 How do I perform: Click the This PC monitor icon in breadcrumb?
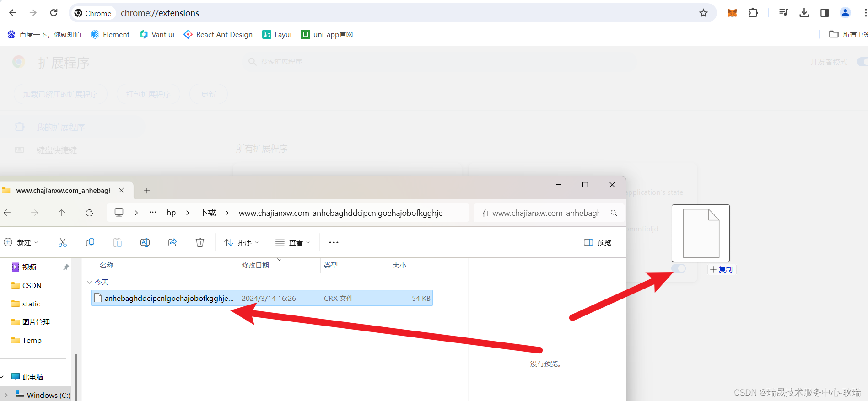pyautogui.click(x=119, y=213)
